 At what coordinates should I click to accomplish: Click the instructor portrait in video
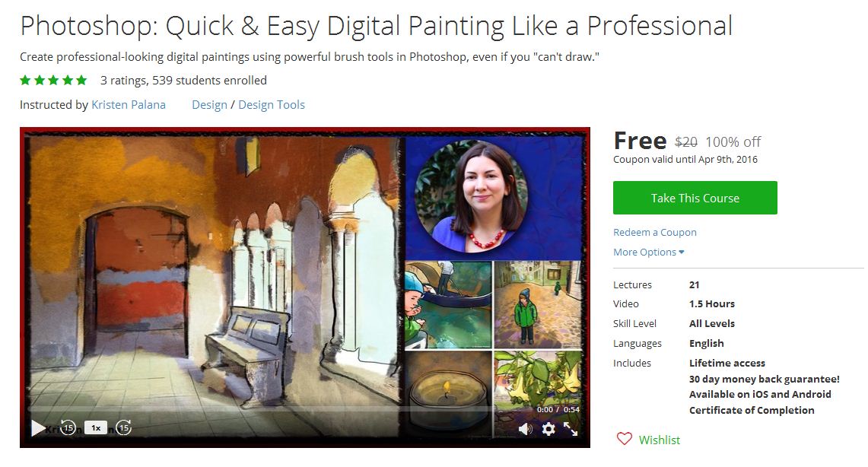pos(471,196)
